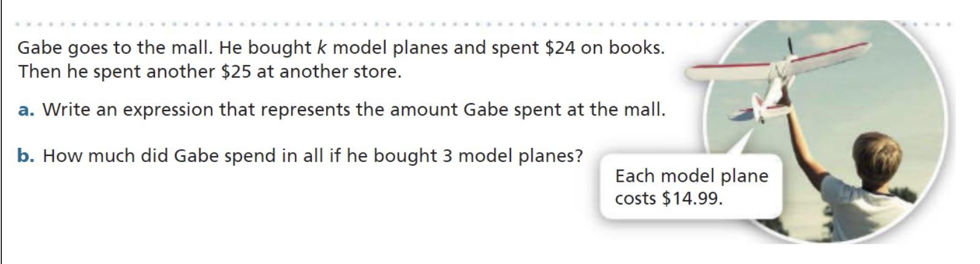The image size is (980, 264).
Task: Click the bold letter "a." question label
Action: pyautogui.click(x=26, y=110)
